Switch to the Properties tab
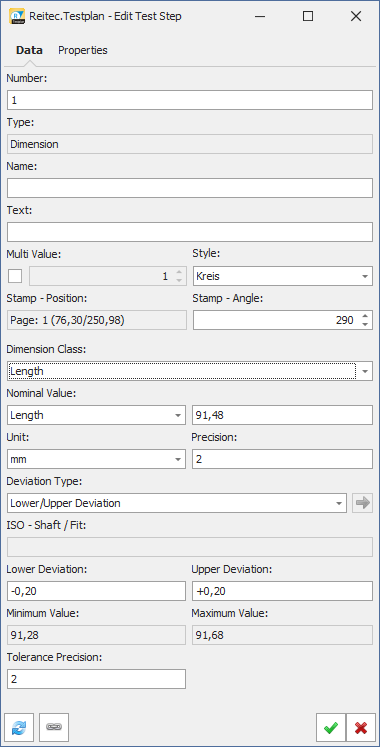 83,50
